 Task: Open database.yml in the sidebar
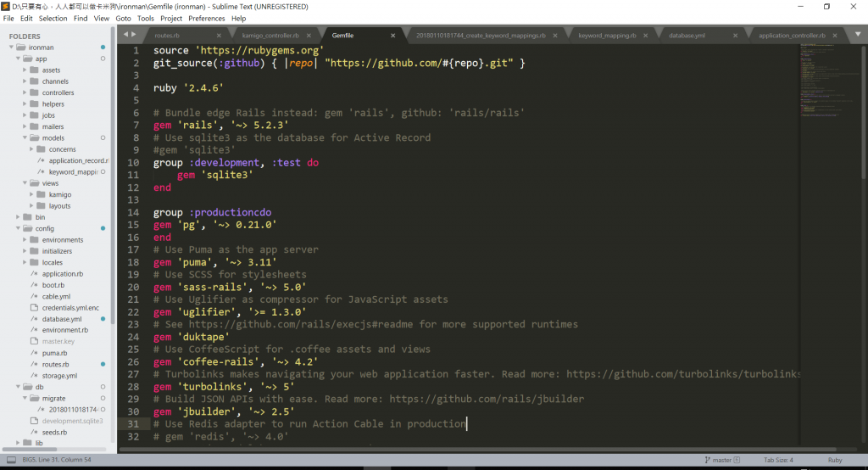(61, 319)
